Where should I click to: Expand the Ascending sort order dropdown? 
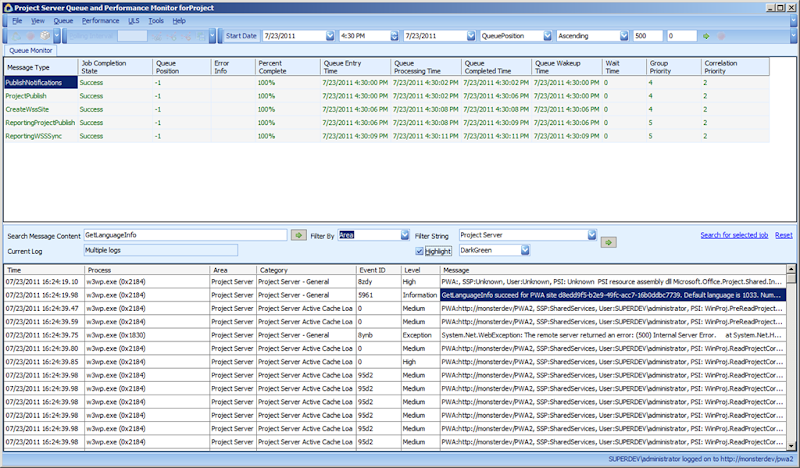point(624,36)
